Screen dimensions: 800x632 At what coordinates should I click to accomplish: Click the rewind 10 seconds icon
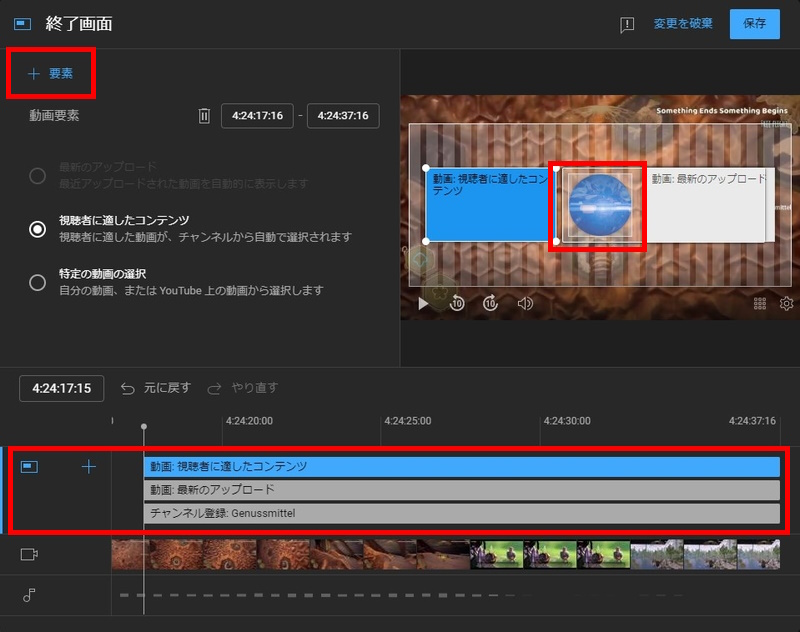(457, 304)
